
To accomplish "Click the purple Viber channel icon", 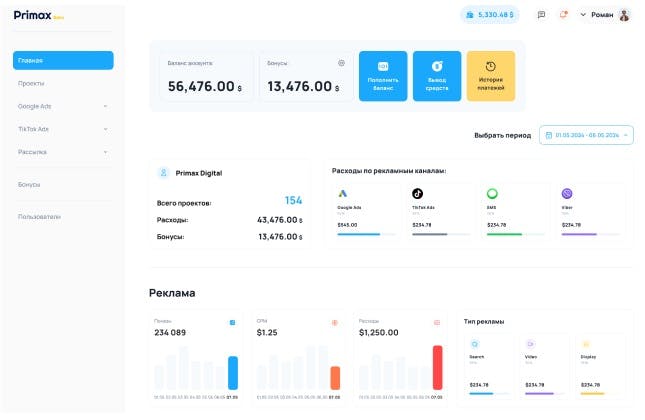I will [x=567, y=193].
